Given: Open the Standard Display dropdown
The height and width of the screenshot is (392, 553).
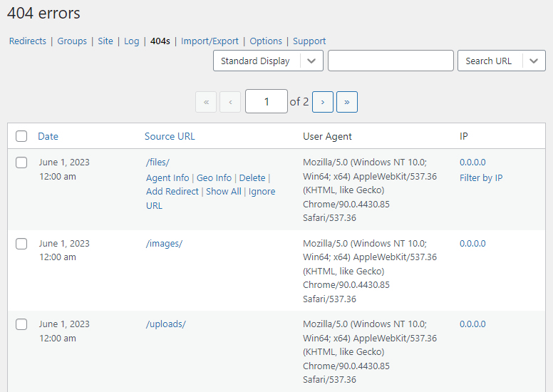Looking at the screenshot, I should click(x=268, y=61).
